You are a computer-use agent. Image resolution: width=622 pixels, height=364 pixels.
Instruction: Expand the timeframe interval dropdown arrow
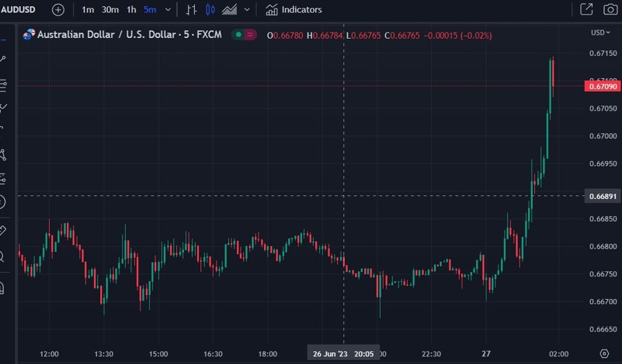[x=168, y=10]
